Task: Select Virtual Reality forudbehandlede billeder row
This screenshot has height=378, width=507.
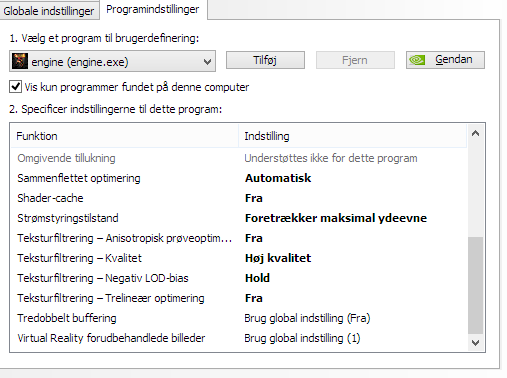Action: pyautogui.click(x=238, y=338)
